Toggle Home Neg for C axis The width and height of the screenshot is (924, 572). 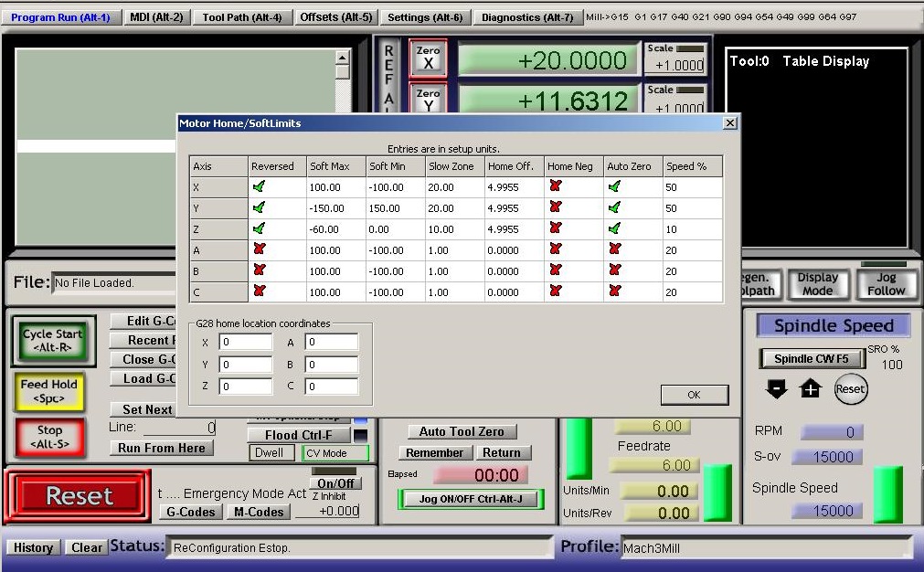tap(555, 291)
